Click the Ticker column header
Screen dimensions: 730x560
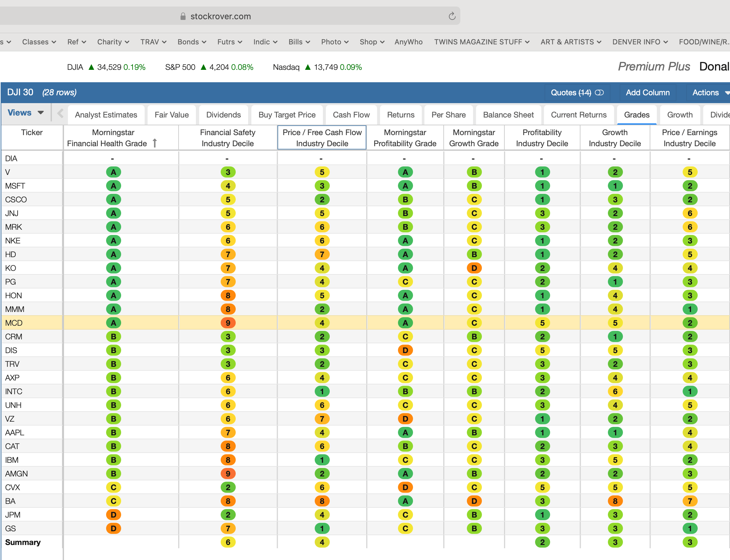point(32,138)
